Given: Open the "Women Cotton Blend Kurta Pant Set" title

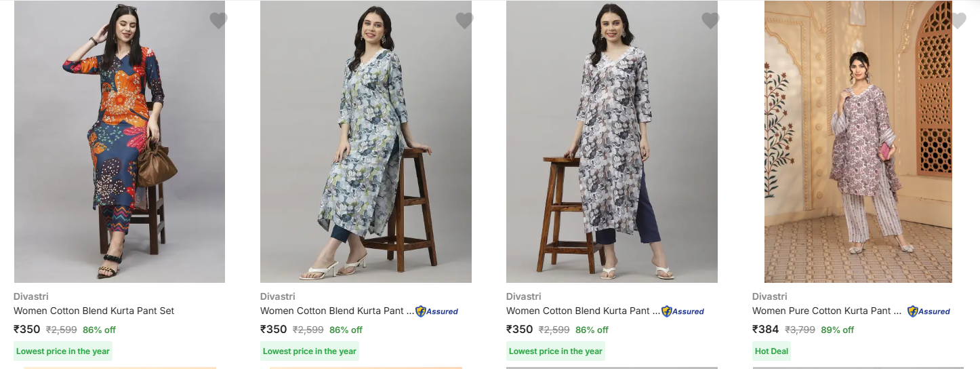Looking at the screenshot, I should [x=94, y=311].
